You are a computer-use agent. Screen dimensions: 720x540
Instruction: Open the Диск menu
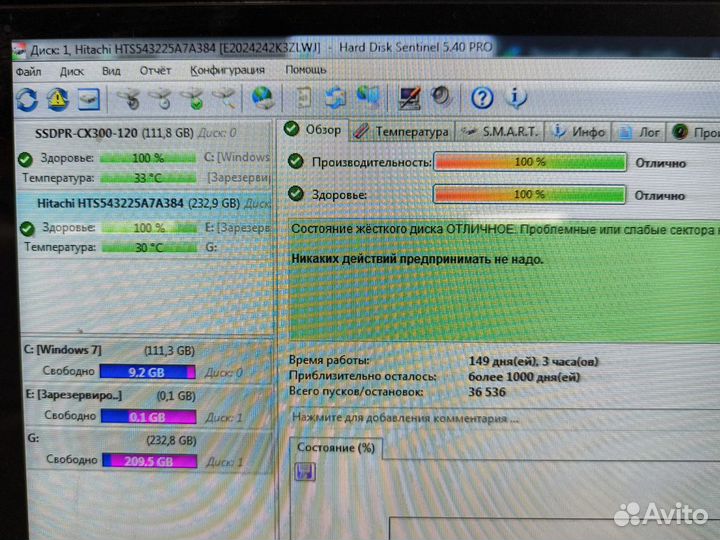(71, 71)
